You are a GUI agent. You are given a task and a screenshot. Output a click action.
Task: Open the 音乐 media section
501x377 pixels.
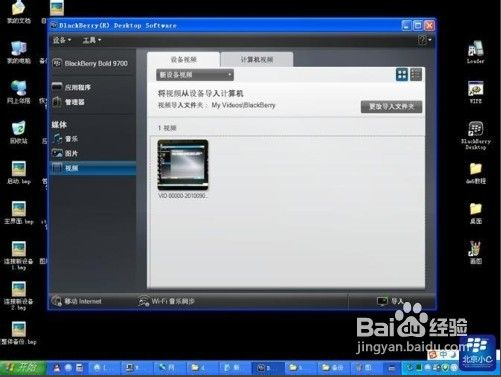click(x=65, y=139)
